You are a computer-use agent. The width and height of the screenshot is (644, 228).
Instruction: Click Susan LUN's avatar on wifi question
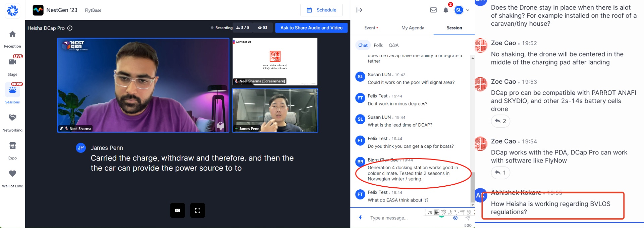[360, 77]
